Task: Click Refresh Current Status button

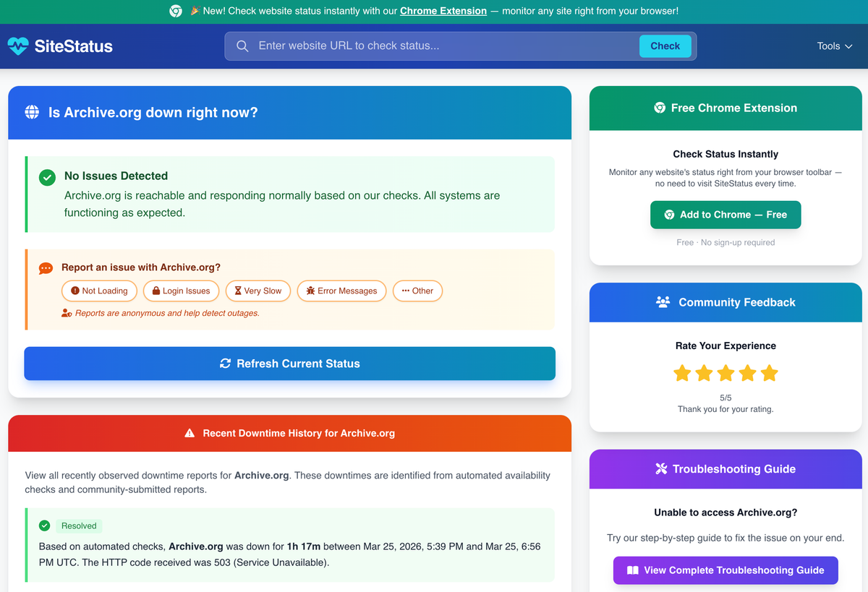Action: (289, 364)
